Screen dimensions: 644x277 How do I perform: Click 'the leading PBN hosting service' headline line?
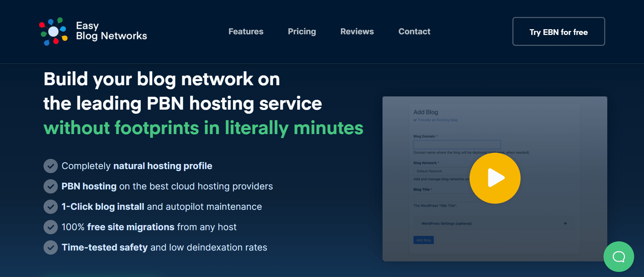tap(183, 104)
